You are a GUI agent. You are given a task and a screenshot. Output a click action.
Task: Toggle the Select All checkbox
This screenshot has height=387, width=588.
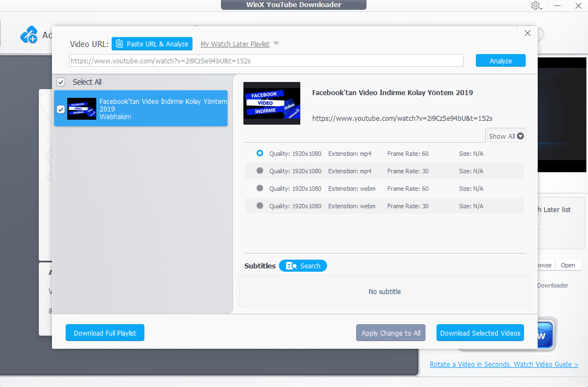[61, 82]
